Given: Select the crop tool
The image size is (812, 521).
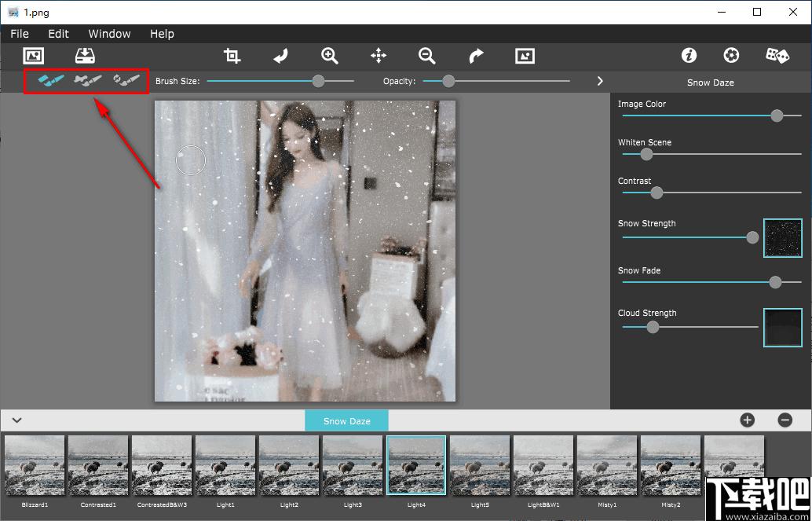Looking at the screenshot, I should 232,56.
